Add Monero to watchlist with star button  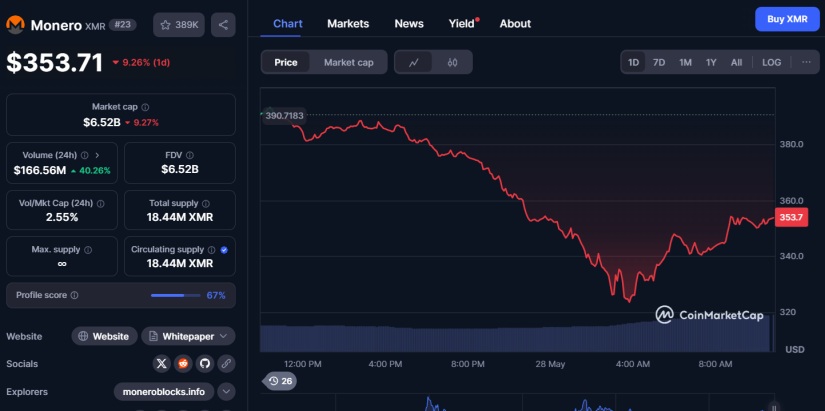click(x=178, y=25)
